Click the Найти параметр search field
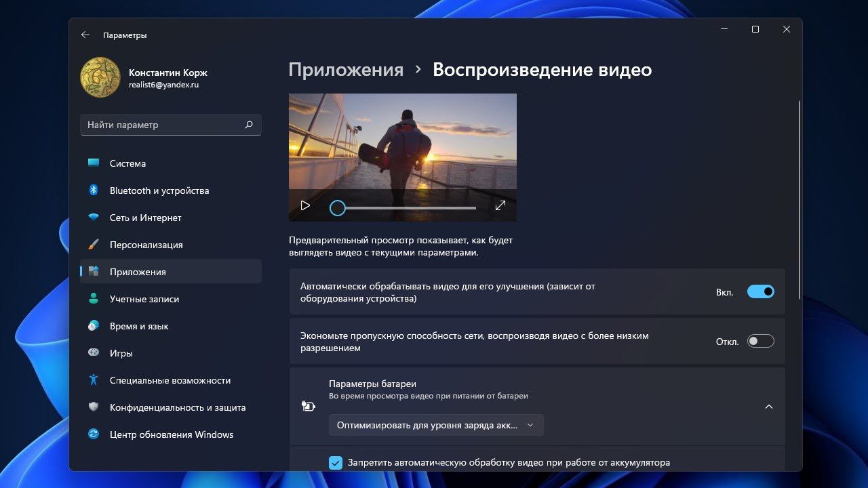The height and width of the screenshot is (488, 868). pos(171,125)
